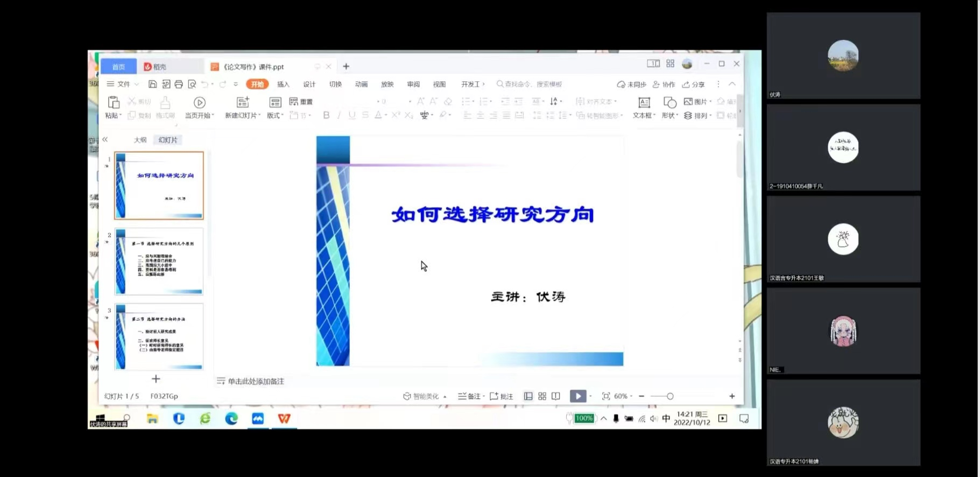Open the Text Box (文本框) tool
The image size is (980, 477).
pyautogui.click(x=644, y=103)
